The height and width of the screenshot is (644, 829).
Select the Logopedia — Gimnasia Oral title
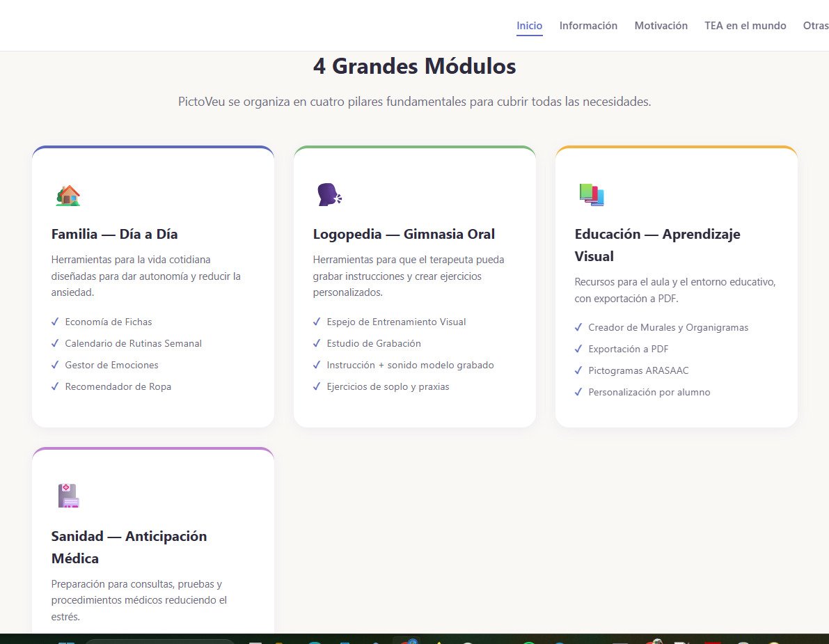pyautogui.click(x=404, y=234)
